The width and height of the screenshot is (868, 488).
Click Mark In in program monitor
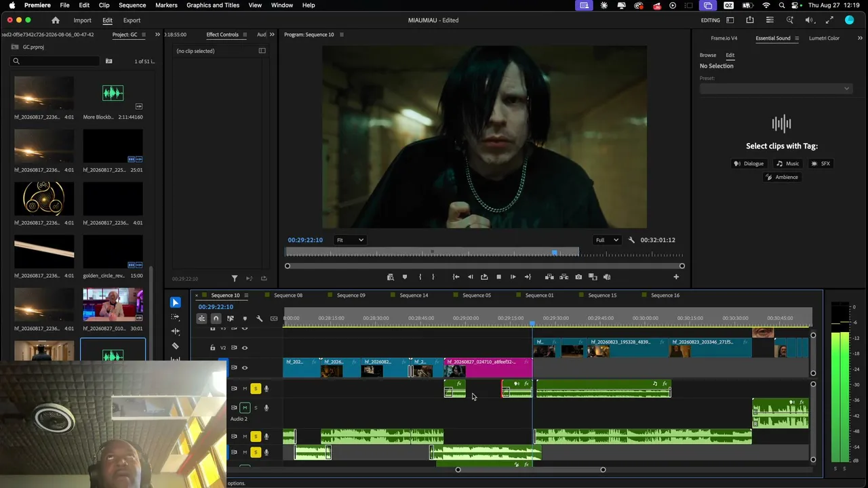(420, 277)
